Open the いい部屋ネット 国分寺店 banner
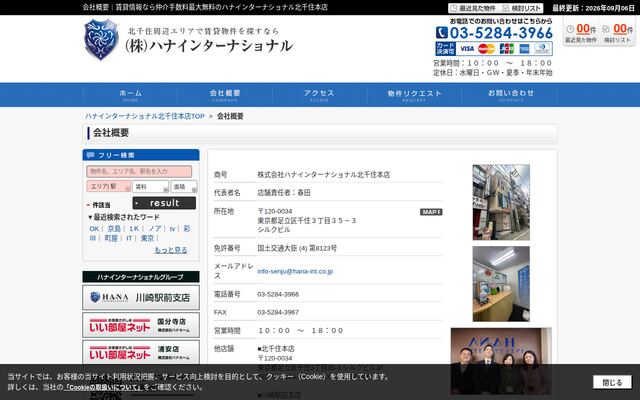Viewport: 640px width, 400px height. tap(141, 325)
